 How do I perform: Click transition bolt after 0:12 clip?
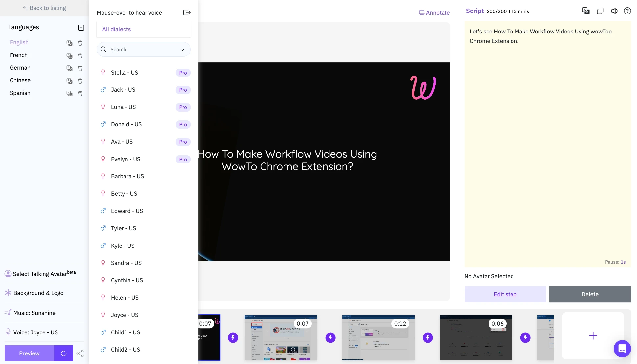pos(428,337)
